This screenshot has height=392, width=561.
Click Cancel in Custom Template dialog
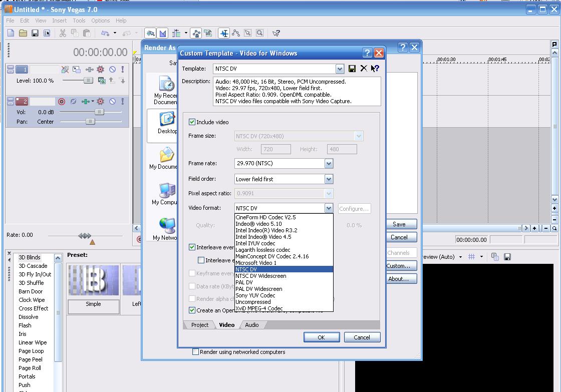coord(362,337)
